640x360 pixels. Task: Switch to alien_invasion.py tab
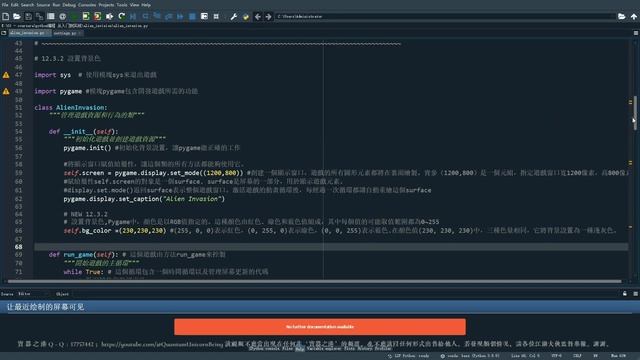click(29, 33)
